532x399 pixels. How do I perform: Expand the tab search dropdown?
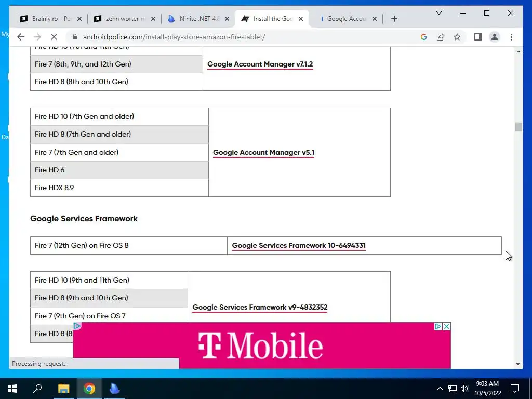(x=438, y=13)
